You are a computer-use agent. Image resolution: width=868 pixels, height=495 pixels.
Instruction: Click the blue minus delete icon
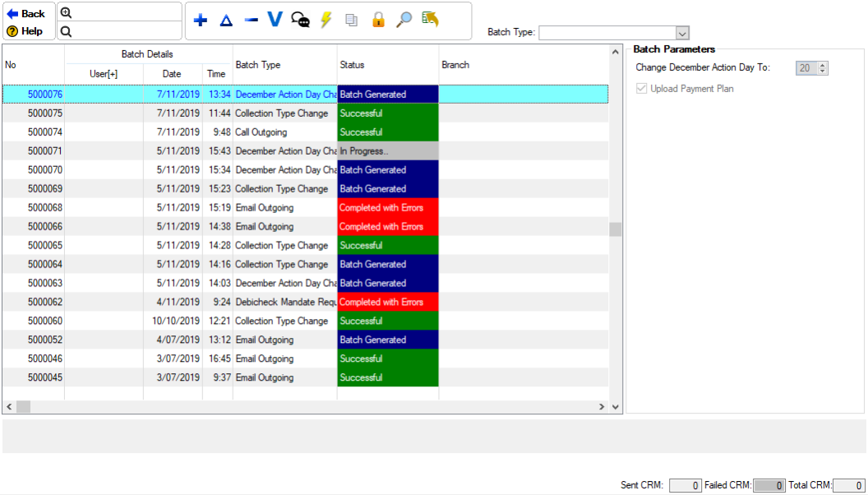pyautogui.click(x=252, y=21)
